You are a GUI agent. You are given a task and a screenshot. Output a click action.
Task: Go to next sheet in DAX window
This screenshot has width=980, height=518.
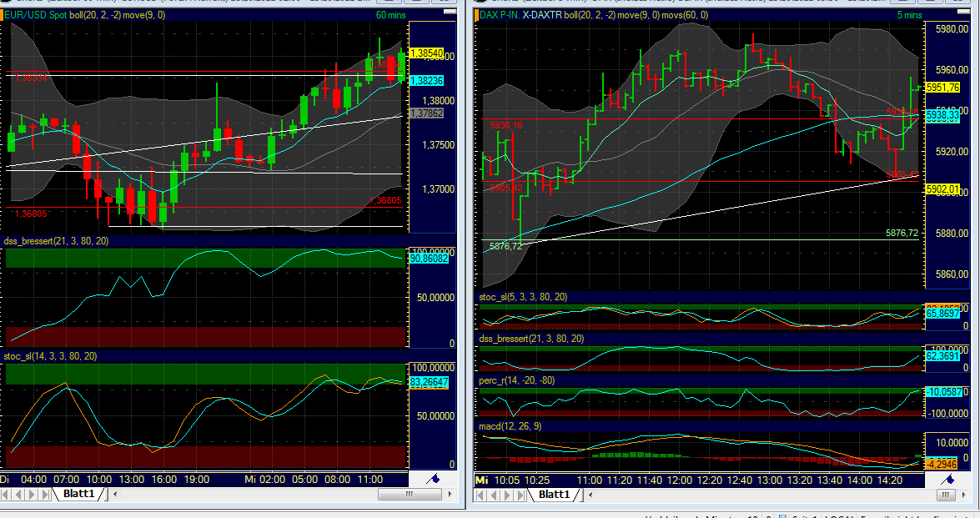tap(508, 495)
